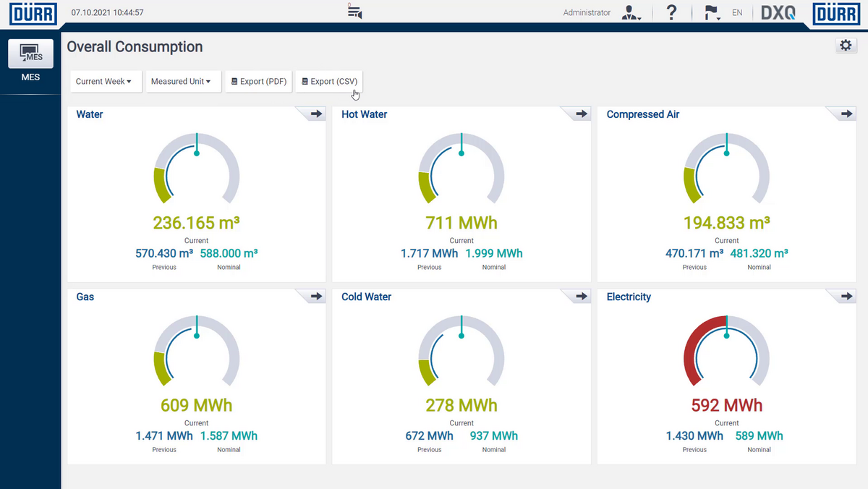The image size is (868, 489).
Task: Open Water details via arrow icon
Action: point(316,114)
